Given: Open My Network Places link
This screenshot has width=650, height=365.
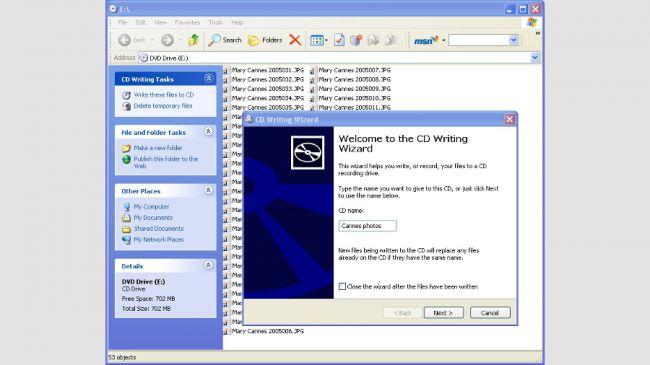Looking at the screenshot, I should coord(158,240).
